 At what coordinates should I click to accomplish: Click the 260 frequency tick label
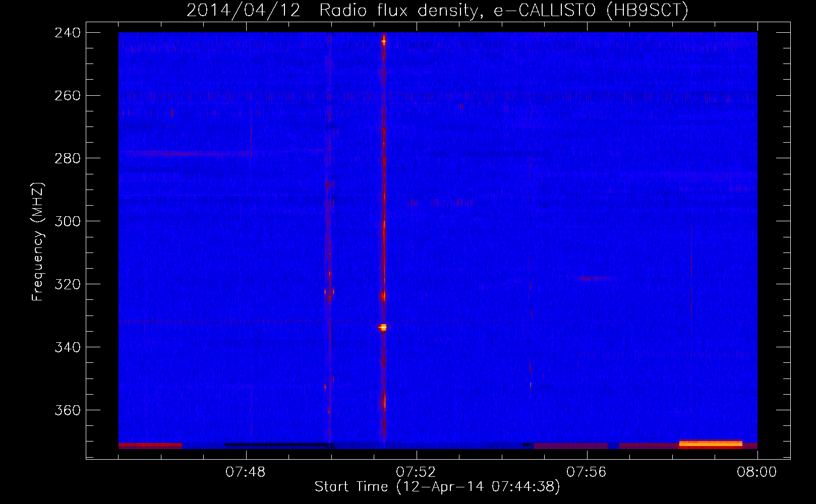tap(68, 96)
